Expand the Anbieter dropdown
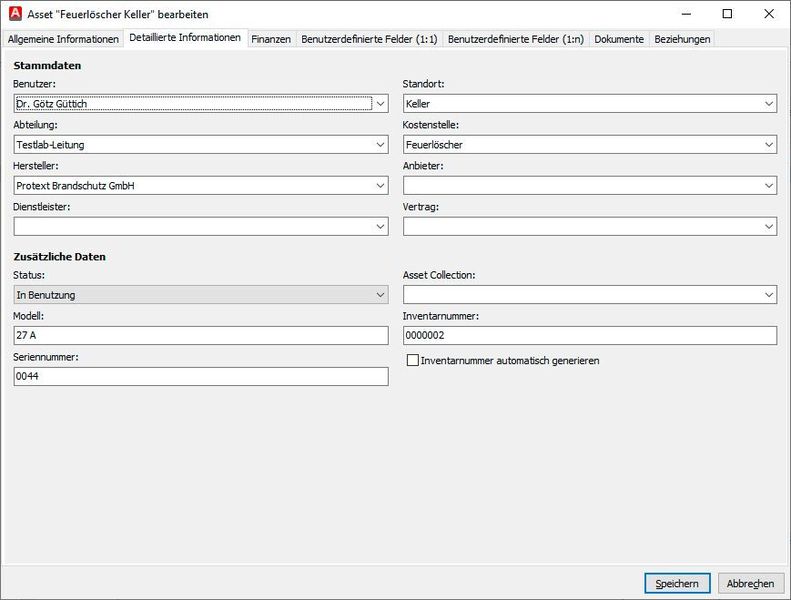The height and width of the screenshot is (600, 791). pyautogui.click(x=768, y=186)
